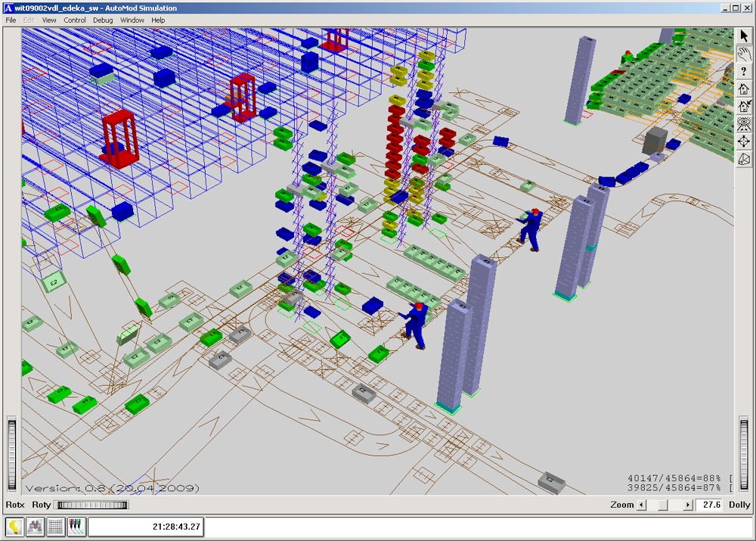This screenshot has height=541, width=756.
Task: Click the eye perspective view icon
Action: click(744, 123)
